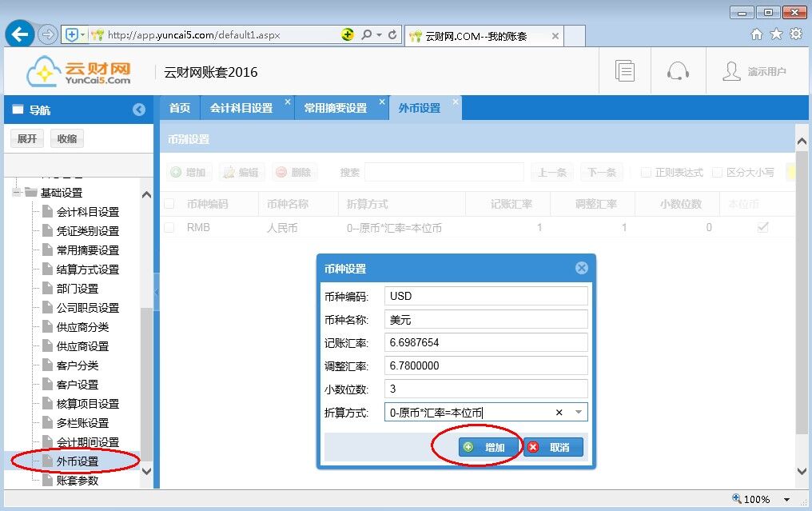The image size is (812, 511).
Task: Open browser settings gear icon
Action: point(795,34)
